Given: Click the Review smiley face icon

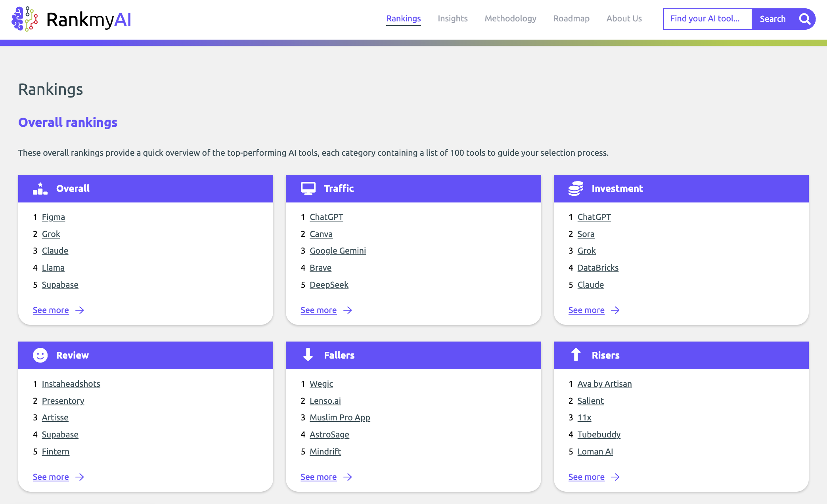Looking at the screenshot, I should click(x=40, y=355).
